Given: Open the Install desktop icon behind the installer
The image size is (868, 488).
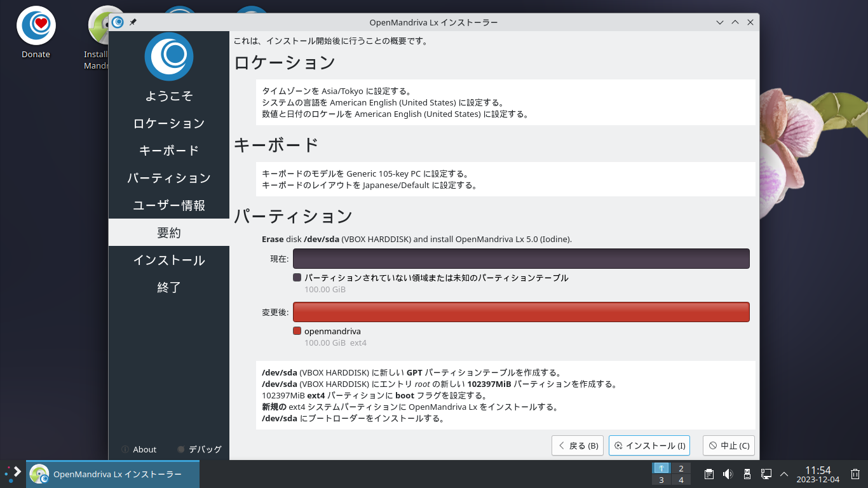Looking at the screenshot, I should tap(97, 38).
